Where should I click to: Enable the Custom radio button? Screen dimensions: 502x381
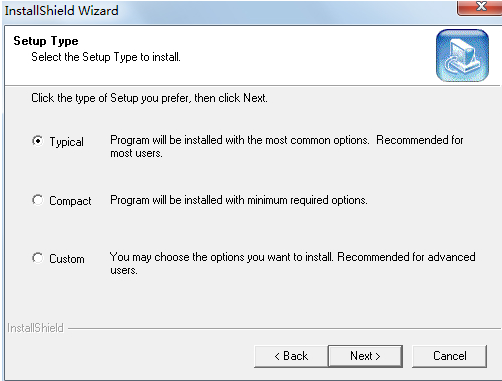pyautogui.click(x=38, y=258)
